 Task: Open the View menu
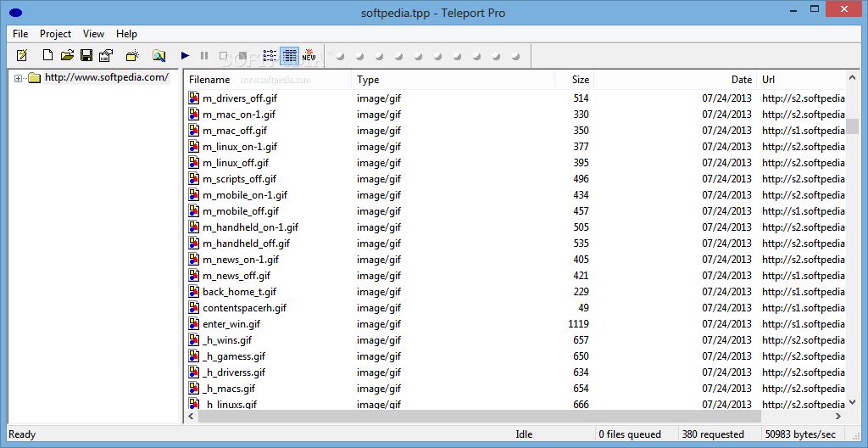pos(93,34)
